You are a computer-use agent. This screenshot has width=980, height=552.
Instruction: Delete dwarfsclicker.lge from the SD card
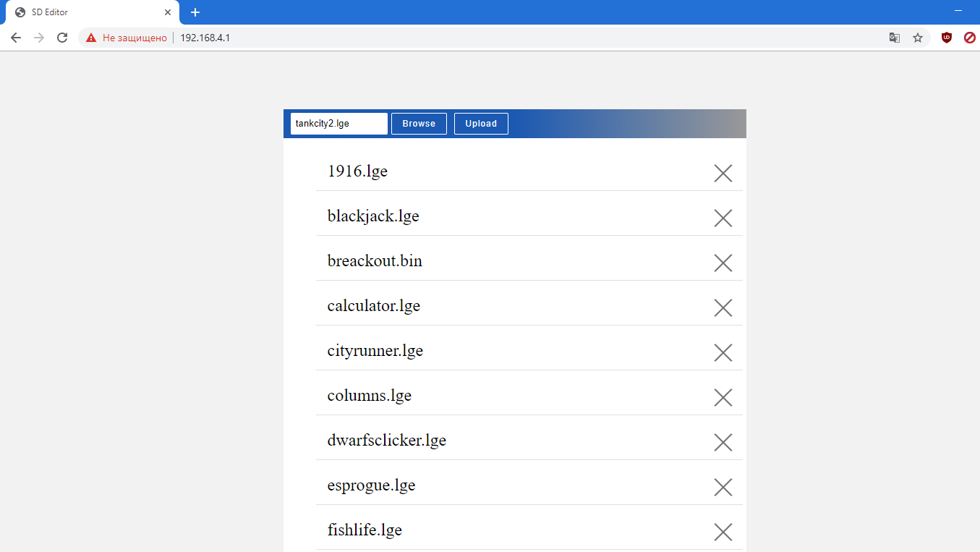(723, 442)
